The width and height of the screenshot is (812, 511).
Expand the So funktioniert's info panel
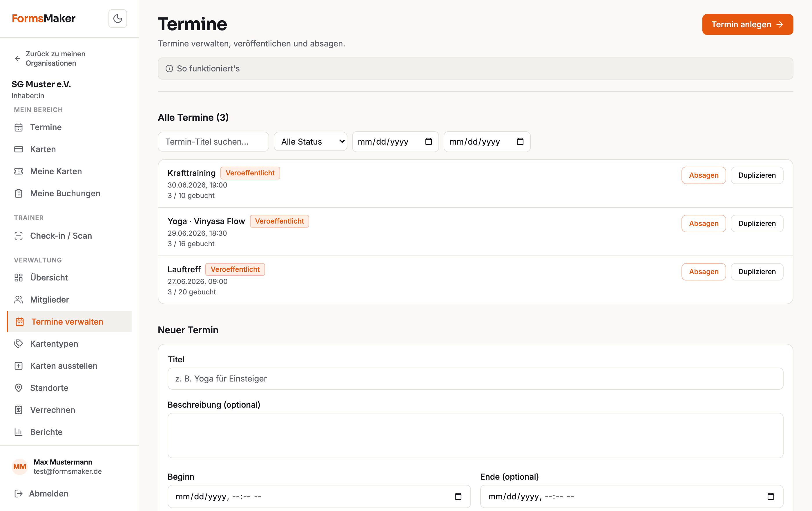pyautogui.click(x=476, y=69)
